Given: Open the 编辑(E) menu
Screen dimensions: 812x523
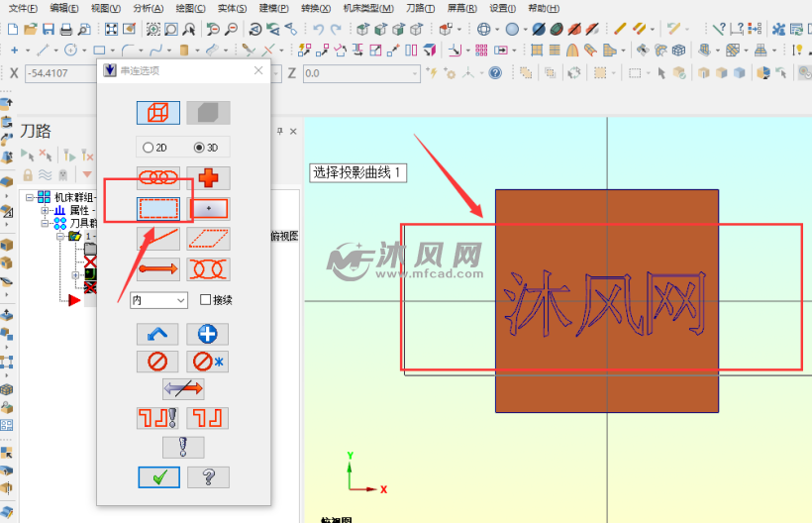Looking at the screenshot, I should coord(64,8).
